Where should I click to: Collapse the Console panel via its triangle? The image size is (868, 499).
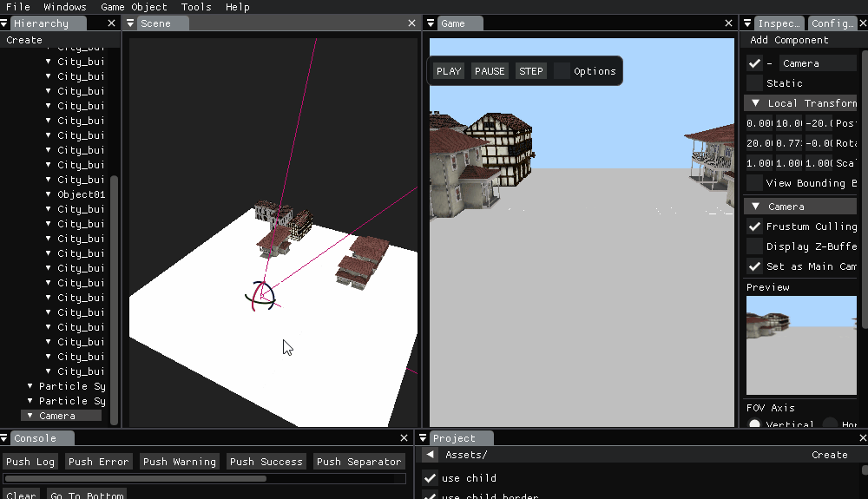tap(5, 438)
